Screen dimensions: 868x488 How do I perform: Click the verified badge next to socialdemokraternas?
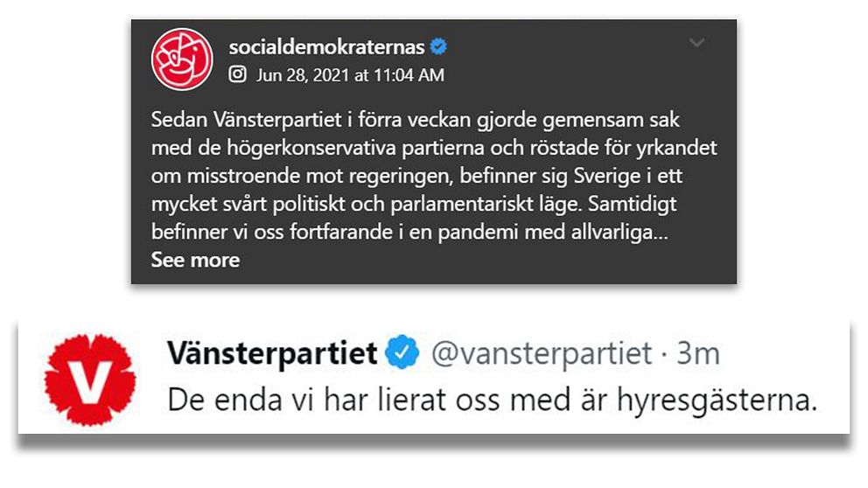tap(438, 47)
